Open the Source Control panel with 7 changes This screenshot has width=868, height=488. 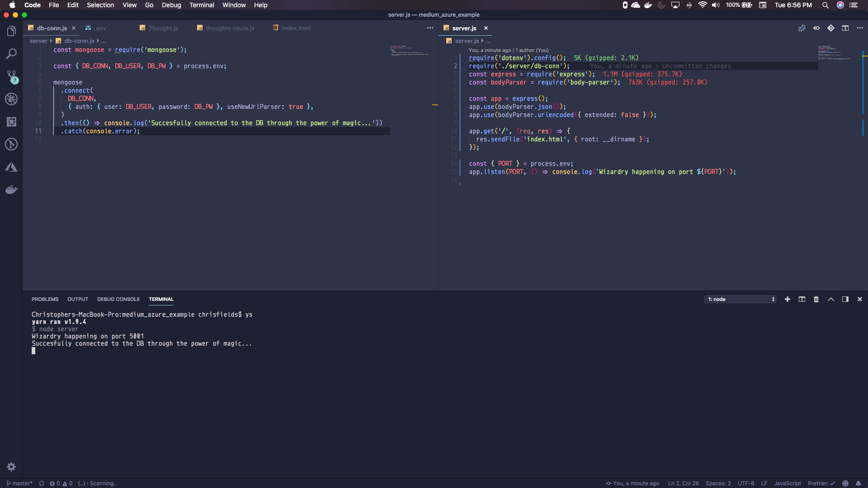coord(11,76)
